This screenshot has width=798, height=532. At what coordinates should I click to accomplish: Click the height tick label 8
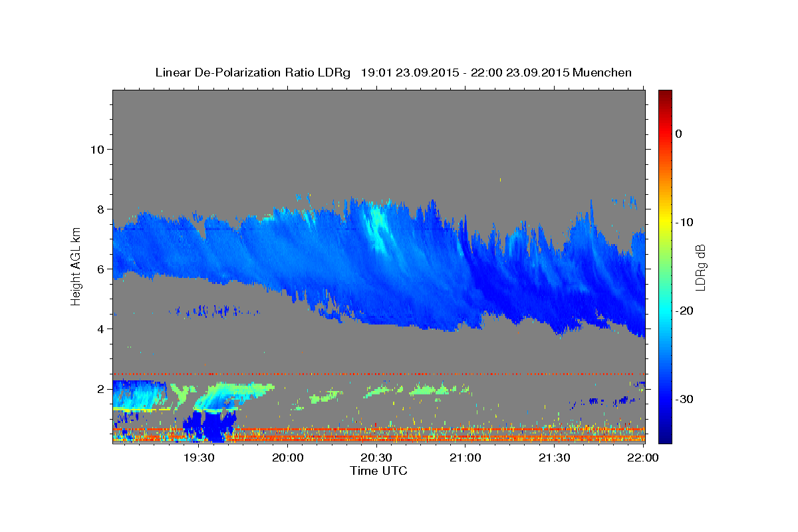(x=101, y=209)
